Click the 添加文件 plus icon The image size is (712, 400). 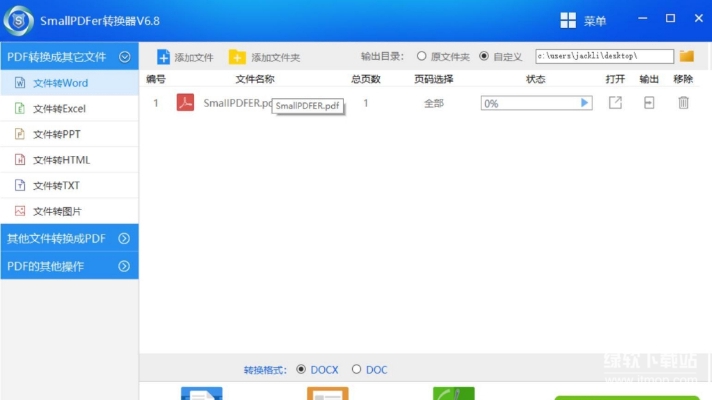[x=163, y=57]
